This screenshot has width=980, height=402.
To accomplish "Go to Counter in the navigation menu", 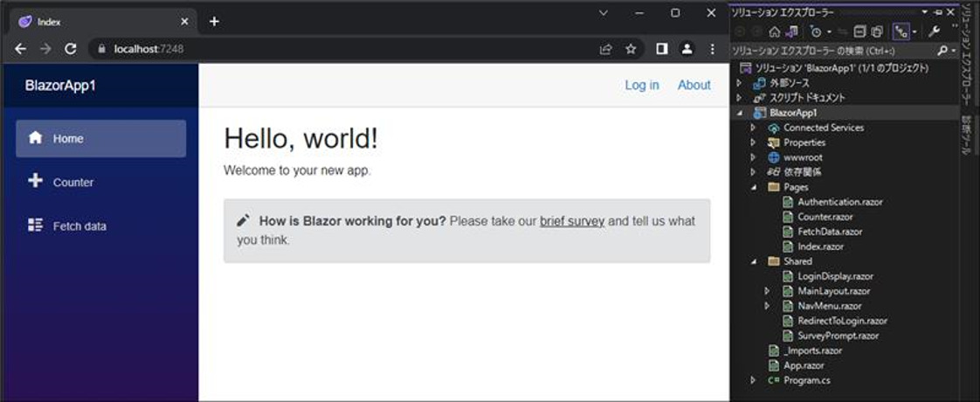I will 72,183.
